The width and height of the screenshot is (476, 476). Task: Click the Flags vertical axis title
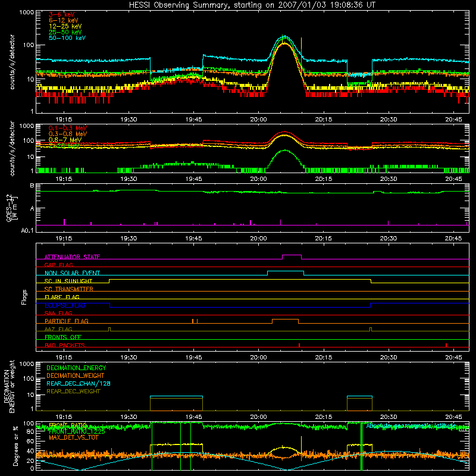point(24,297)
